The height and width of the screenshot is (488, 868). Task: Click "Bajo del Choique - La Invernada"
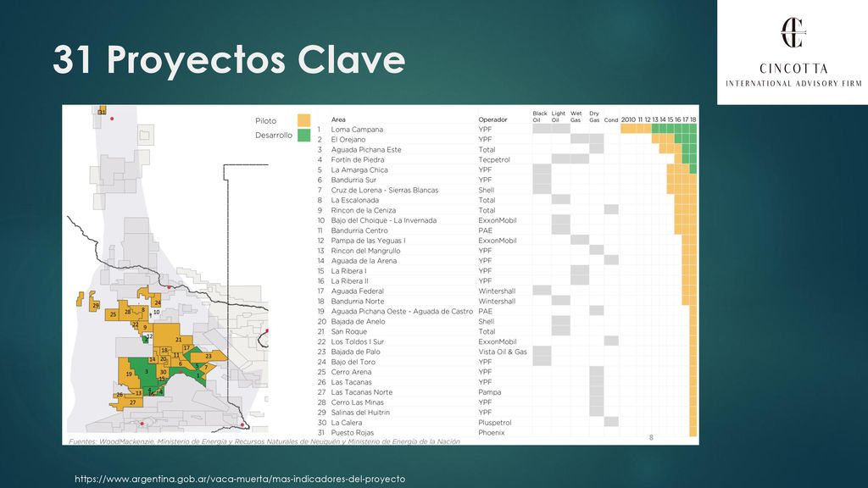pos(384,220)
